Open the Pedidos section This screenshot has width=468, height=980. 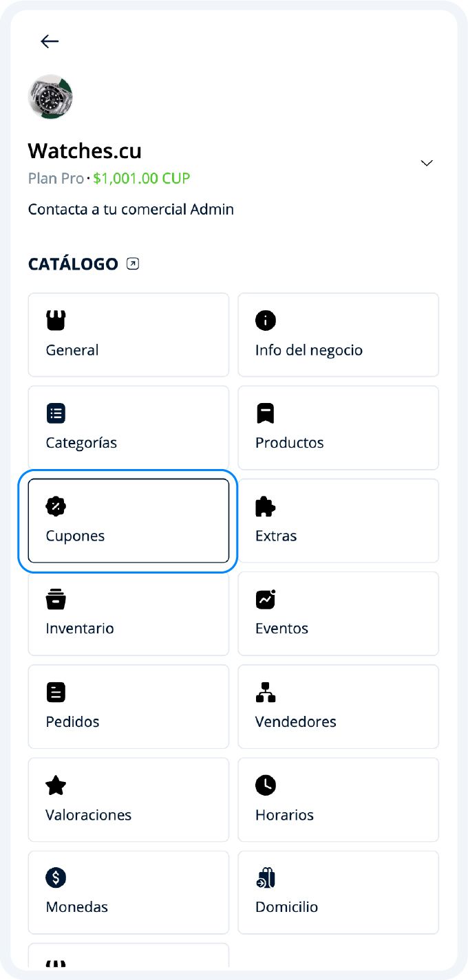click(x=128, y=706)
